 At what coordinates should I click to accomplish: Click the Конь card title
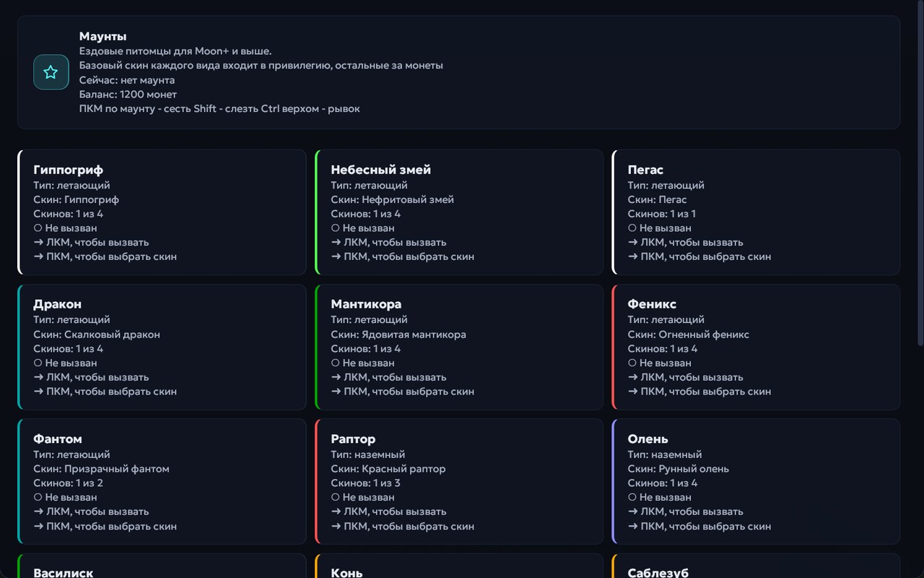(x=346, y=572)
